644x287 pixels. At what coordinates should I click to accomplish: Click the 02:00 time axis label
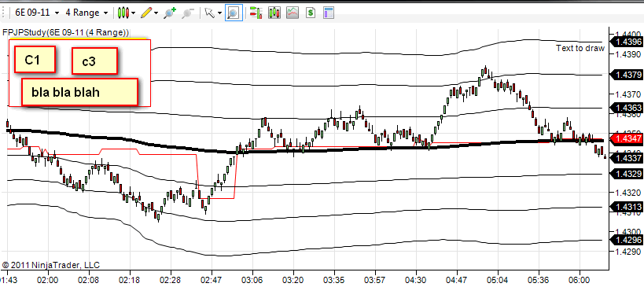tap(47, 280)
